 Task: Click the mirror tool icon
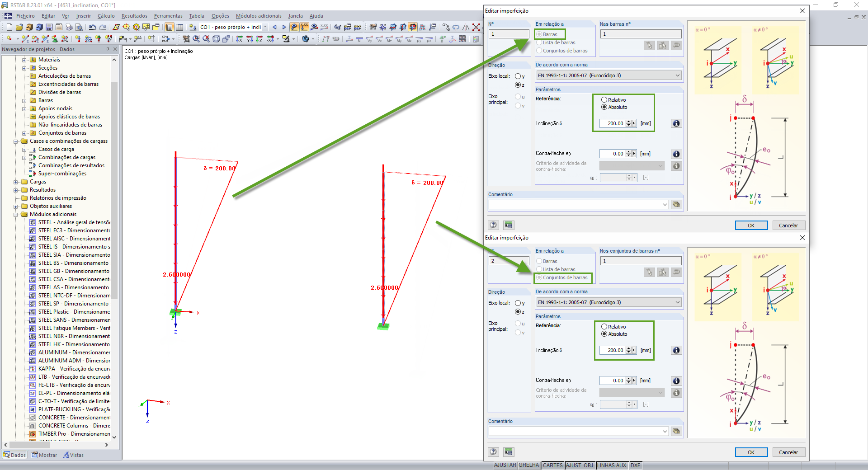pos(466,27)
